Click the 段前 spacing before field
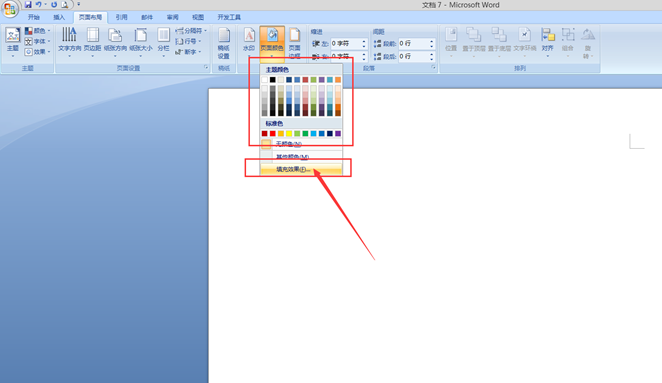 [x=414, y=43]
